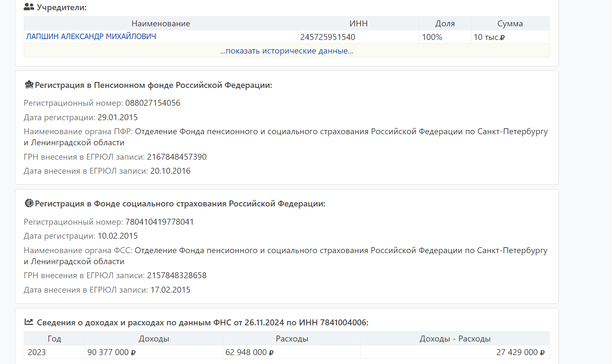Click EGRUL entry date 20.10.2016
The width and height of the screenshot is (612, 364).
[170, 171]
